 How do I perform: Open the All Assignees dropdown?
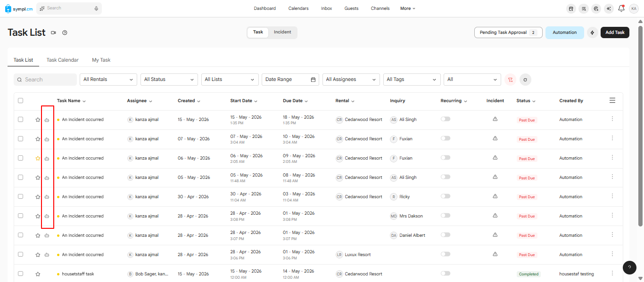(351, 80)
